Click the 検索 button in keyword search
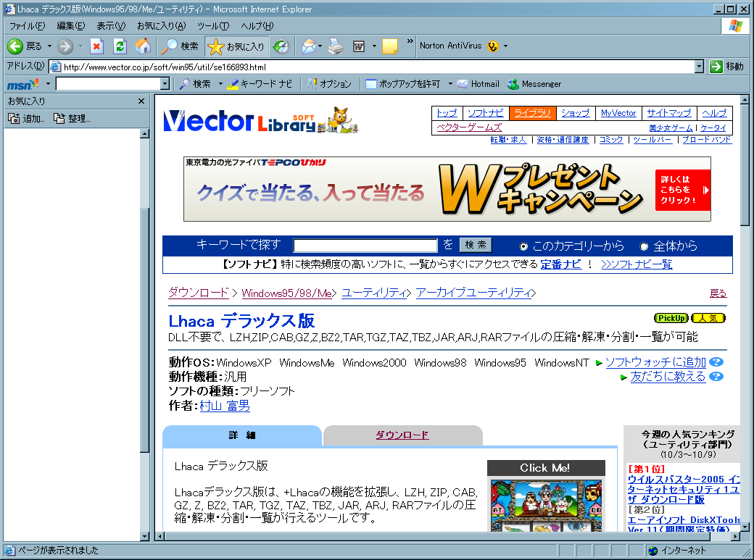 pyautogui.click(x=475, y=245)
